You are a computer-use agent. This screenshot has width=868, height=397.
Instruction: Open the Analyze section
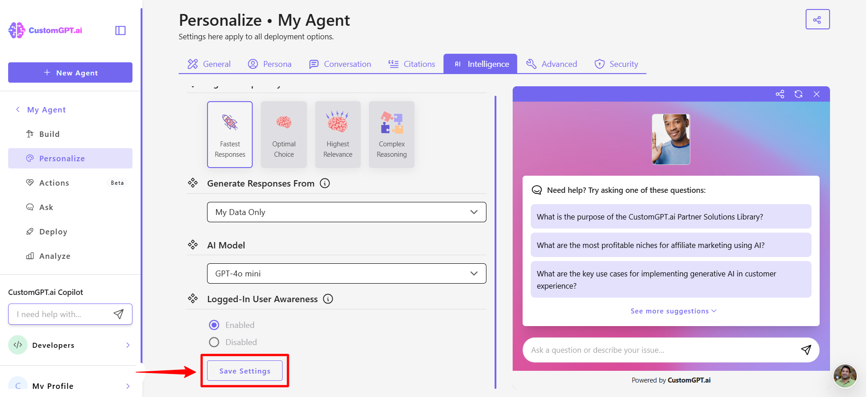coord(70,256)
